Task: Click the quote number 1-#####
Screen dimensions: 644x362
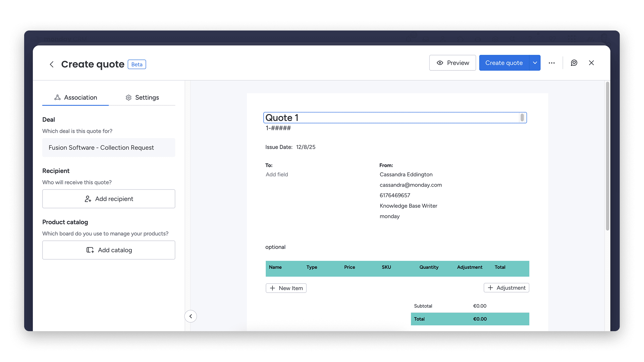Action: [278, 128]
